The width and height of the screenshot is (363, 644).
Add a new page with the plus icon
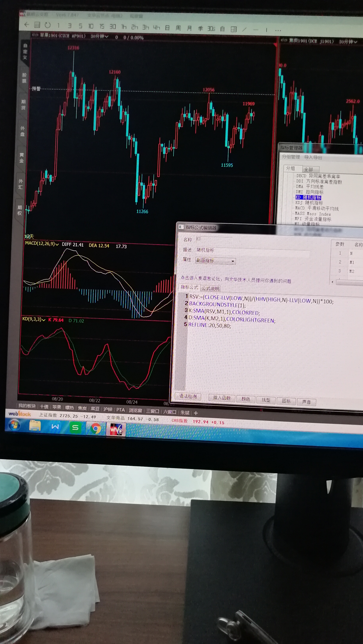pos(196,413)
